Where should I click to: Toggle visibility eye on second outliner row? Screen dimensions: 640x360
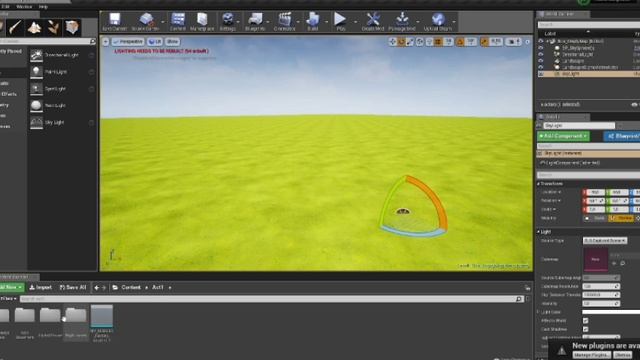tap(541, 48)
